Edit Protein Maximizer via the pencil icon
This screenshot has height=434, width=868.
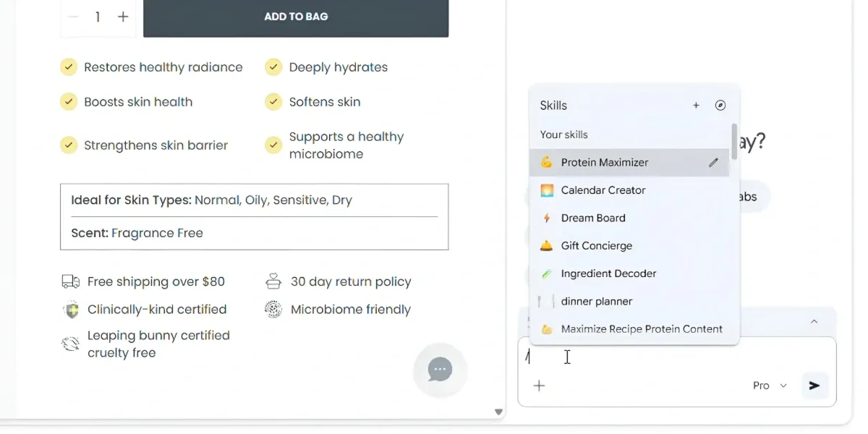[x=715, y=162]
